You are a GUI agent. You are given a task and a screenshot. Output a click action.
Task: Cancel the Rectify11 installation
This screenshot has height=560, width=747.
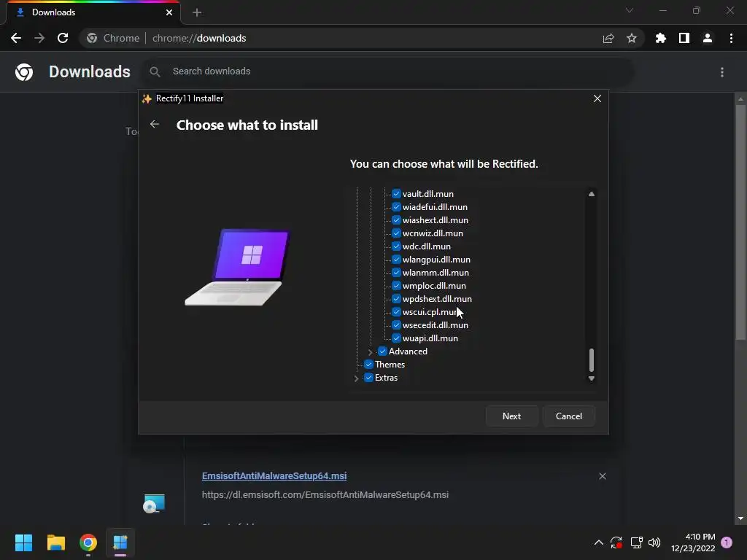tap(569, 416)
